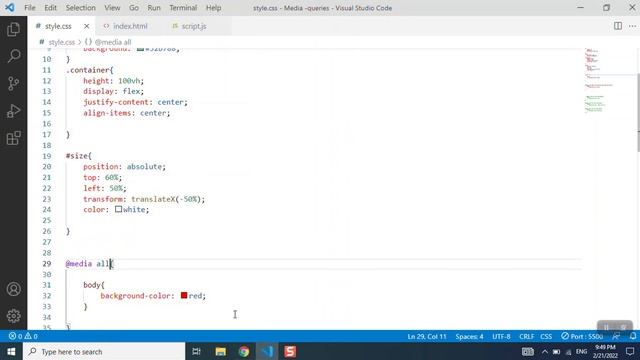
Task: Click Spaces: 4 indentation setting
Action: [x=469, y=336]
